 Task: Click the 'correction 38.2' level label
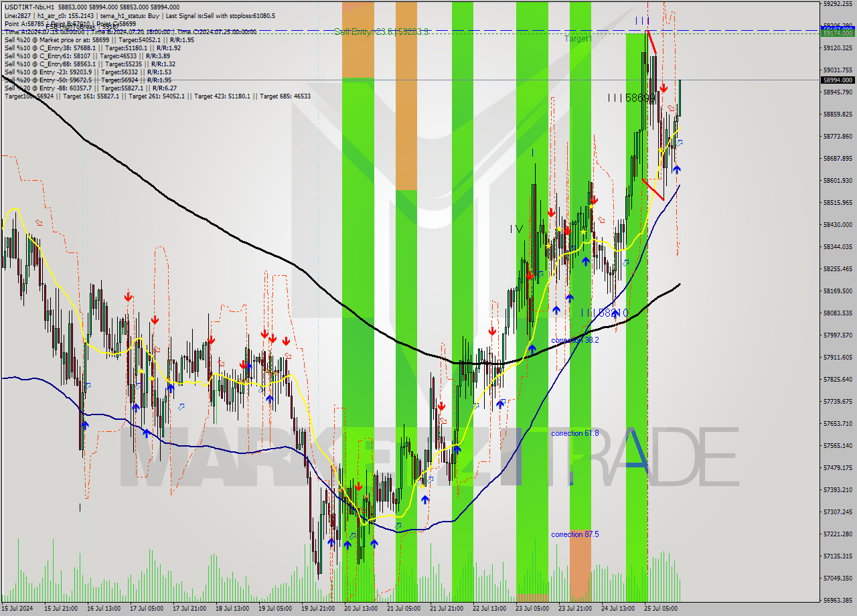574,340
